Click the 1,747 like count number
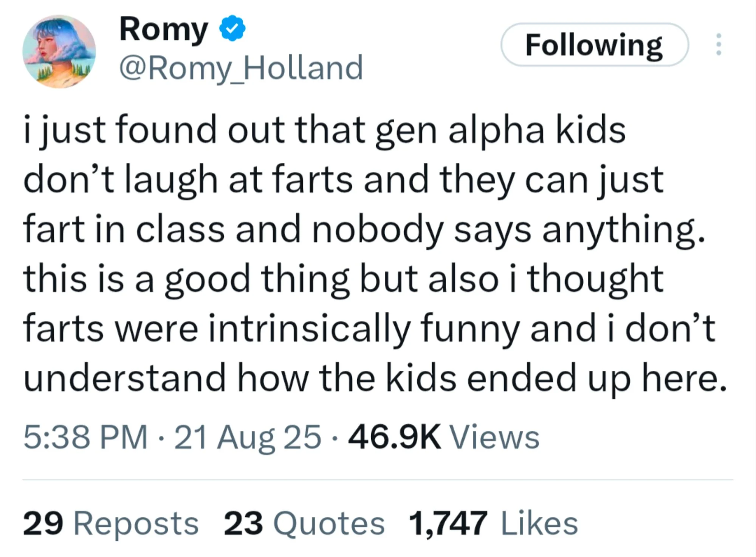 click(x=448, y=523)
